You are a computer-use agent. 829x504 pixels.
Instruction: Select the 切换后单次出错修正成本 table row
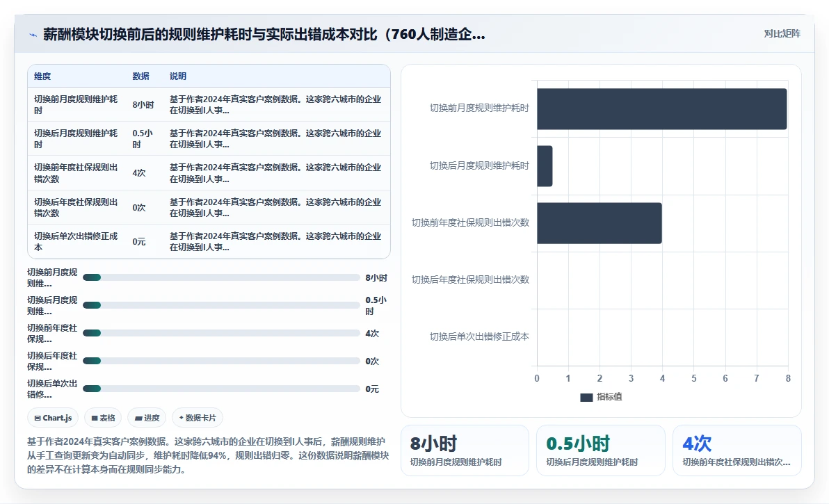coord(209,241)
